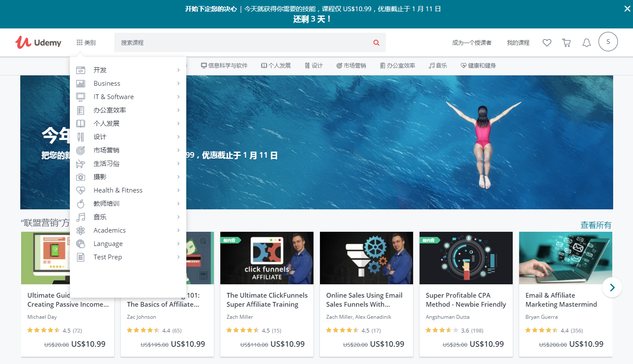The height and width of the screenshot is (364, 633).
Task: Click the 个人发展 book icon
Action: pyautogui.click(x=81, y=124)
